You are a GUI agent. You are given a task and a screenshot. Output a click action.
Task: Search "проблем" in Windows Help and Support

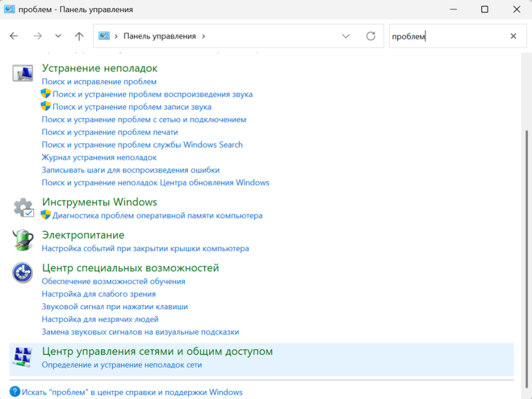tap(133, 392)
